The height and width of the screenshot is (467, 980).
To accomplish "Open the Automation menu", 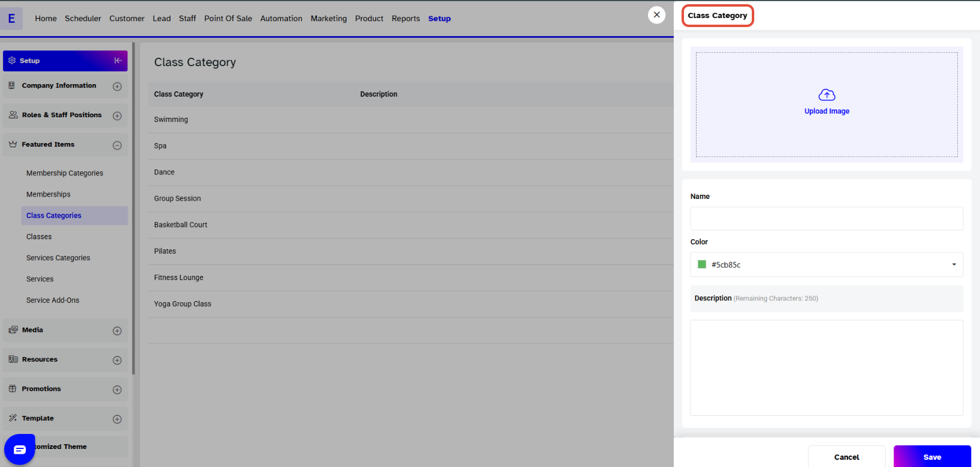I will point(281,19).
